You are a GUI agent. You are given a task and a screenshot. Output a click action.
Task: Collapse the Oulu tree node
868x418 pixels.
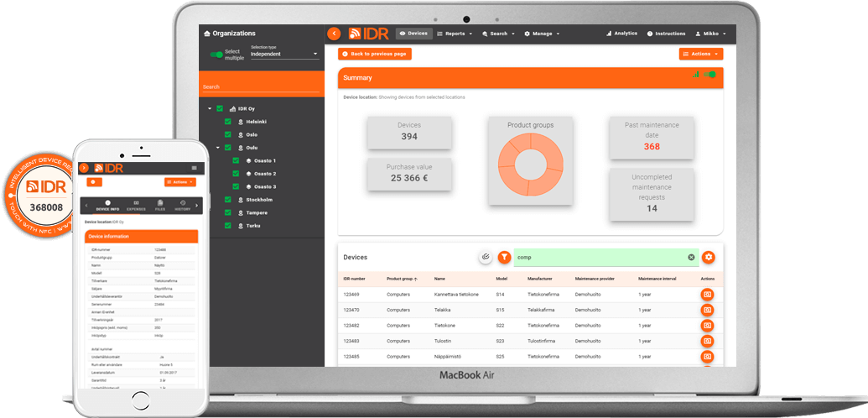tap(218, 148)
